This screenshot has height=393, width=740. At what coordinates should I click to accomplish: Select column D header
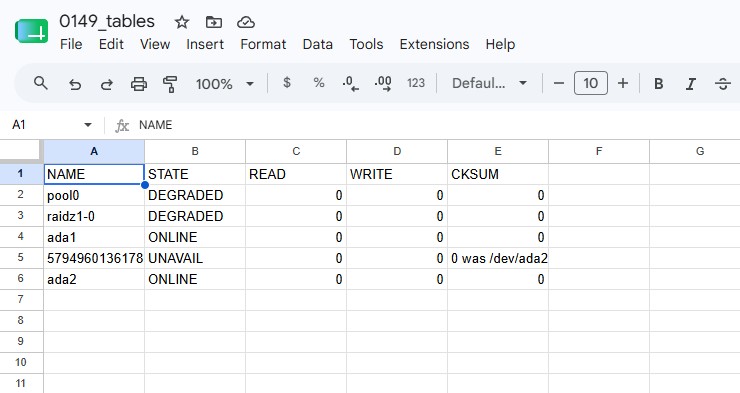(x=397, y=151)
